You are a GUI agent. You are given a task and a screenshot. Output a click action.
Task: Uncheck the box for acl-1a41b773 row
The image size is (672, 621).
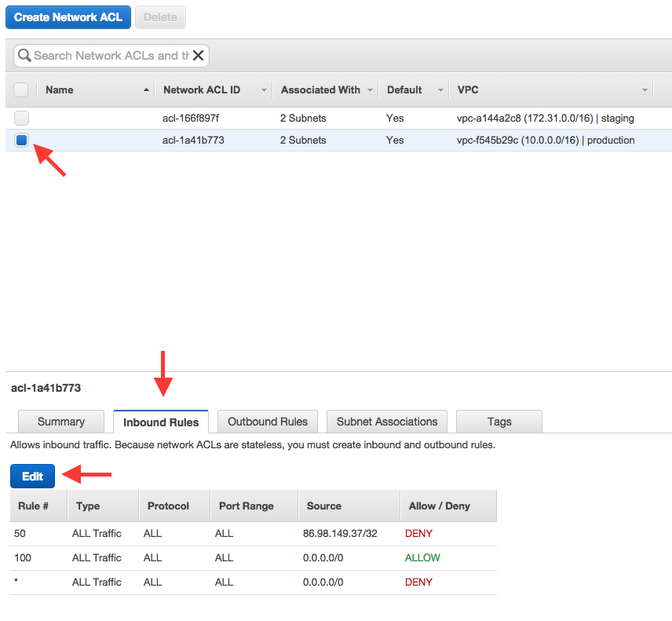(21, 141)
